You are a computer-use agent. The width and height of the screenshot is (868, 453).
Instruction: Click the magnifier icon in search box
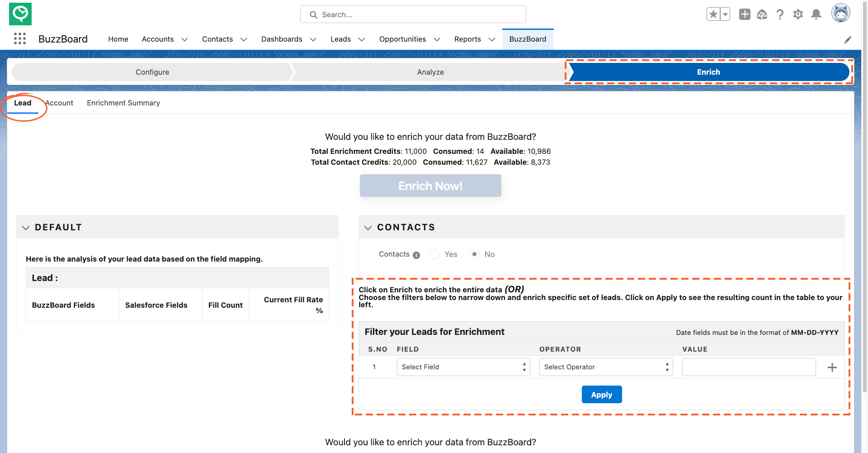tap(313, 15)
